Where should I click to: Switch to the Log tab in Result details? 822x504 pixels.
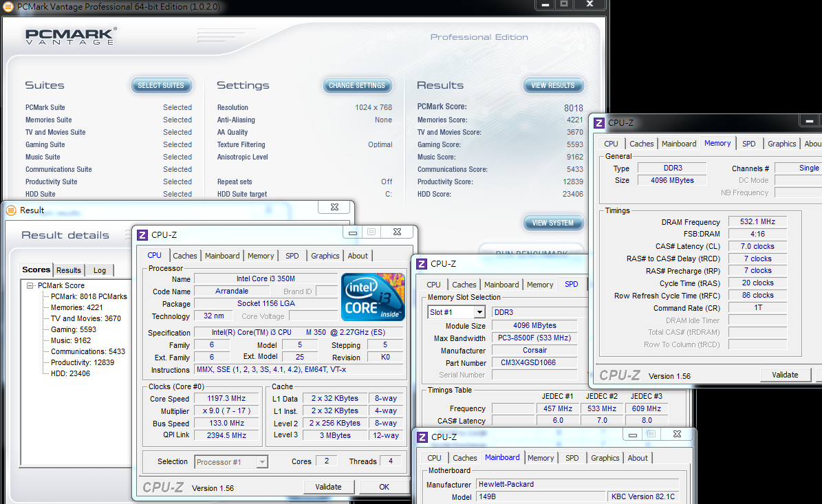pos(100,270)
